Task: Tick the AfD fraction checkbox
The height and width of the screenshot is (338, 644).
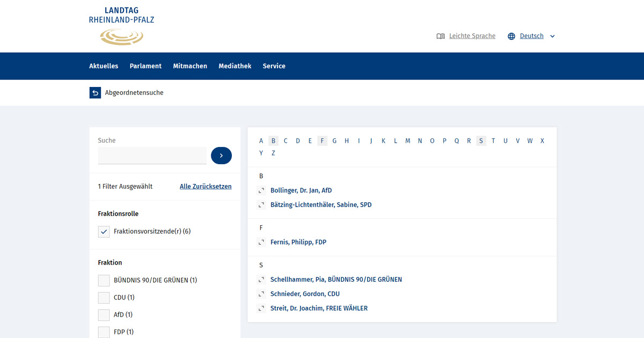Action: [104, 315]
